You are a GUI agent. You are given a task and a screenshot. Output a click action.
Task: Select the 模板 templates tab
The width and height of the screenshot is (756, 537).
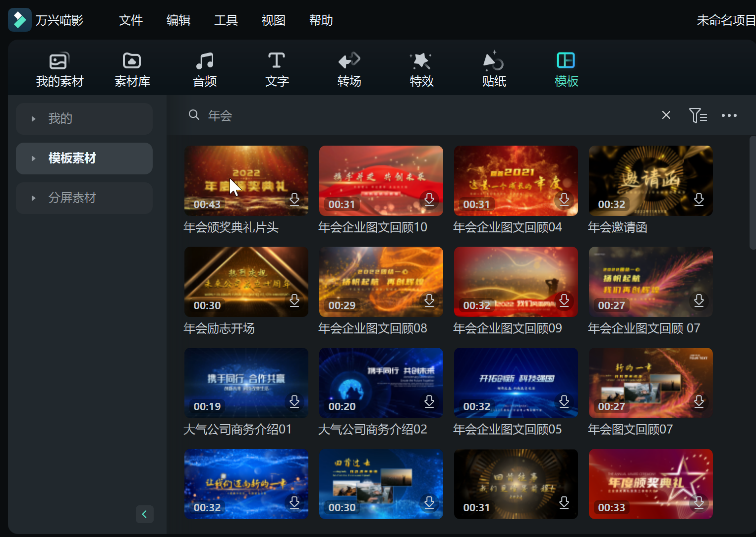(566, 68)
